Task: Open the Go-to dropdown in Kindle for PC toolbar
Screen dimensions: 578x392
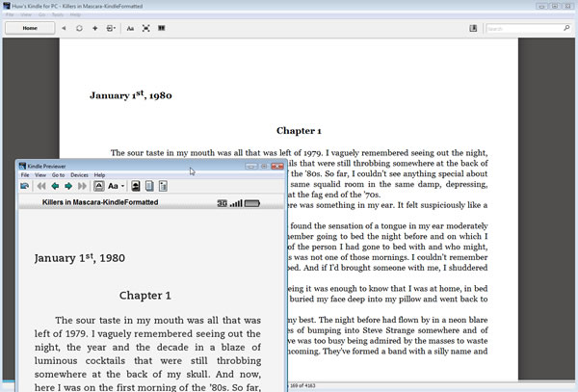Action: pos(111,28)
